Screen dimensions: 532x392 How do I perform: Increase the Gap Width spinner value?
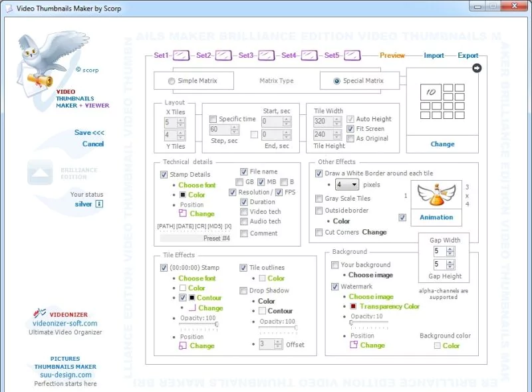tap(451, 249)
